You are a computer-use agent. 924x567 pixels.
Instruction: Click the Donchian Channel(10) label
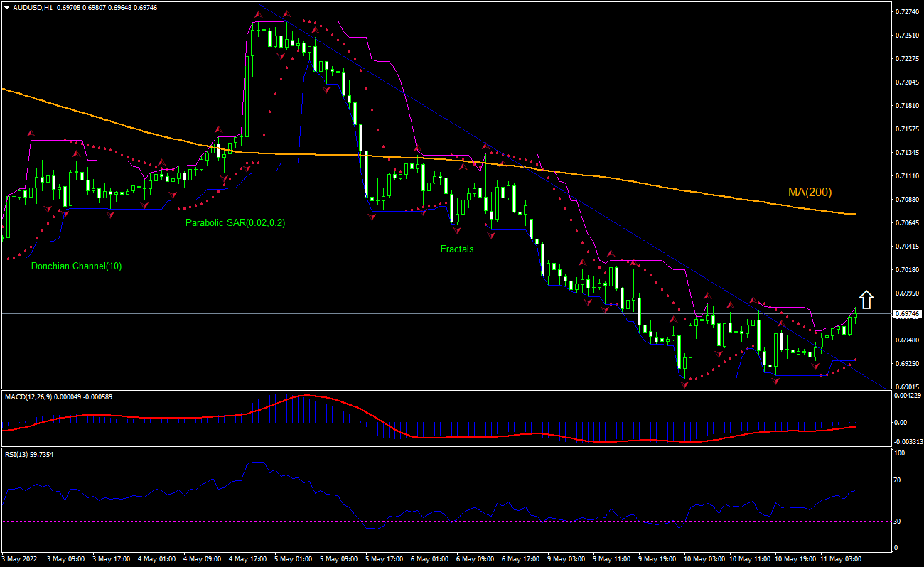pyautogui.click(x=75, y=266)
